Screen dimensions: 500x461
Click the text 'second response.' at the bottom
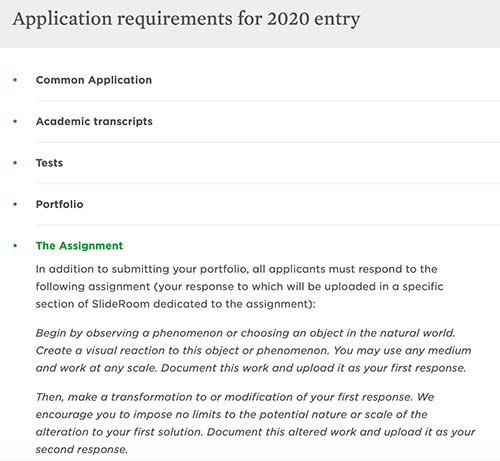pyautogui.click(x=82, y=449)
